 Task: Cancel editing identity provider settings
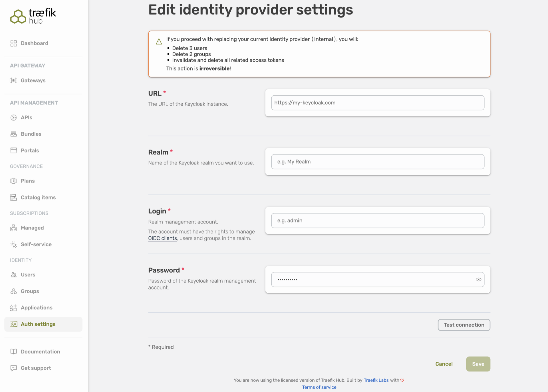coord(444,364)
